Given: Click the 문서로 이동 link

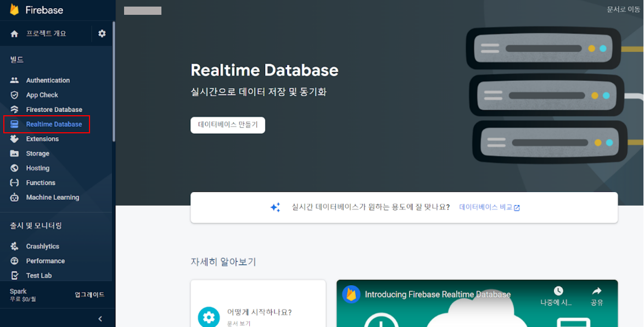Looking at the screenshot, I should 624,9.
